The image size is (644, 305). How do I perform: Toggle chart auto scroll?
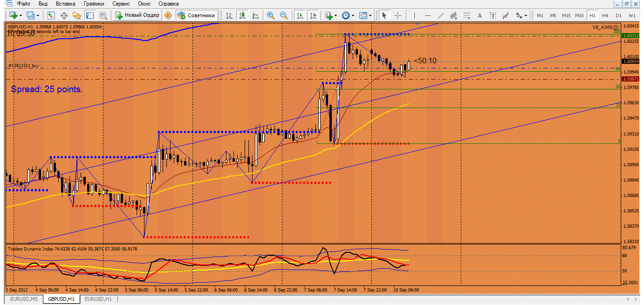[x=301, y=15]
